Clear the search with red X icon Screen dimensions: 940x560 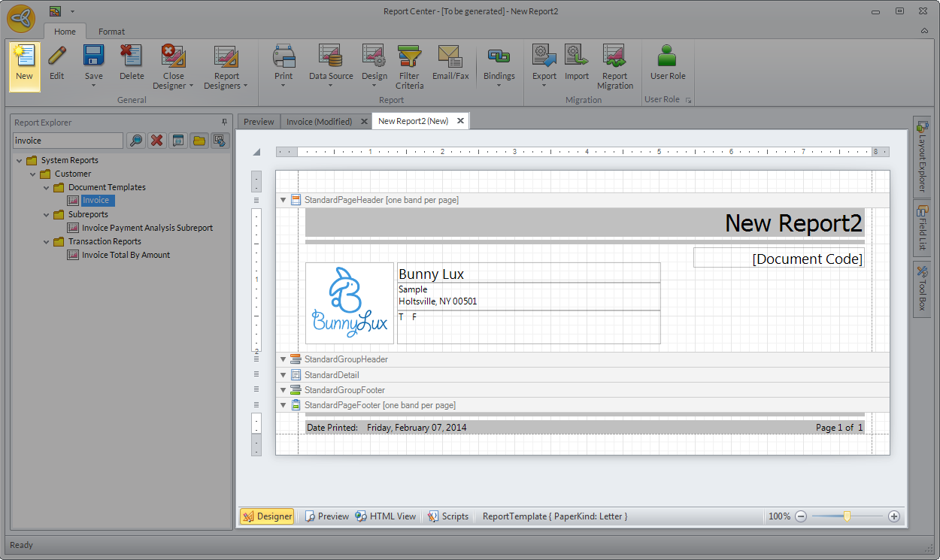tap(156, 141)
